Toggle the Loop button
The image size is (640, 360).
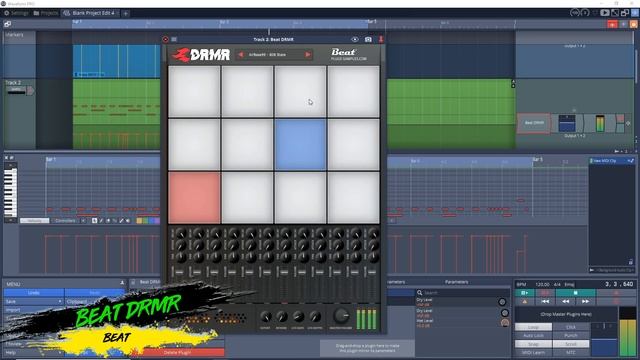(x=533, y=327)
